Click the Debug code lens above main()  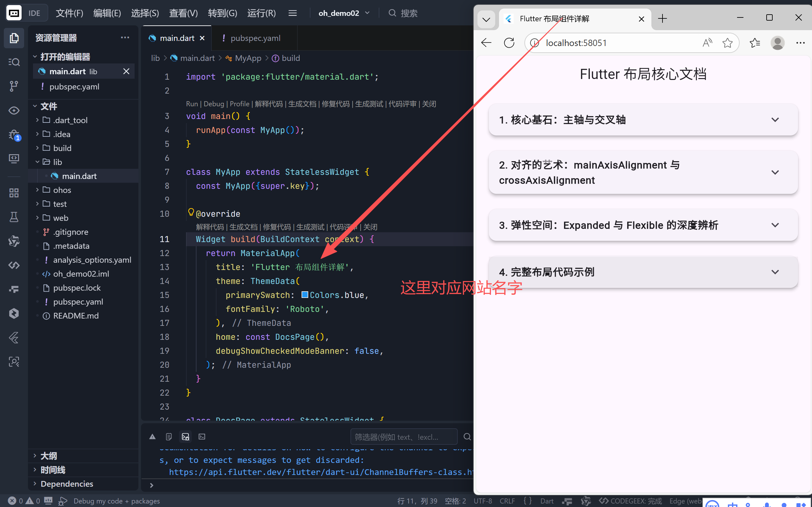click(x=214, y=104)
